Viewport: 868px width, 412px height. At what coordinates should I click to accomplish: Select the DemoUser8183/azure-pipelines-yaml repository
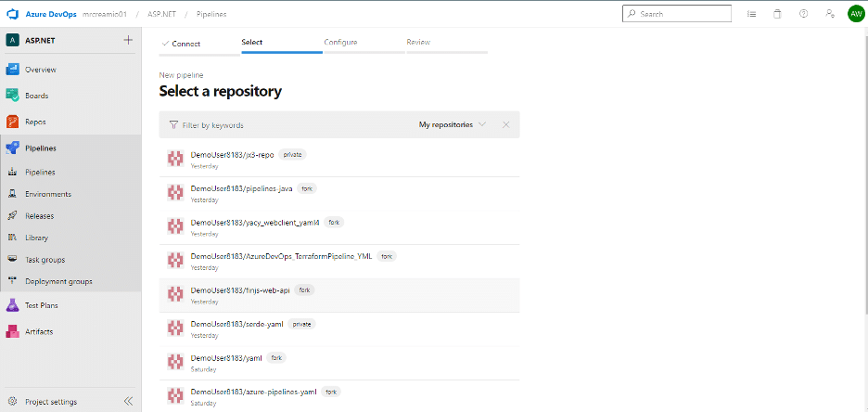point(339,396)
